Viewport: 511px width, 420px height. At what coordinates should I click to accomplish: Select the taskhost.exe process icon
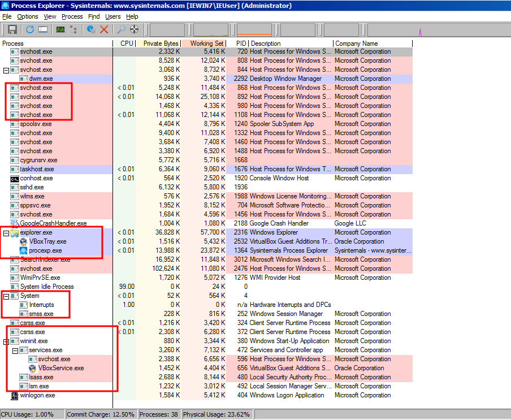tap(14, 169)
